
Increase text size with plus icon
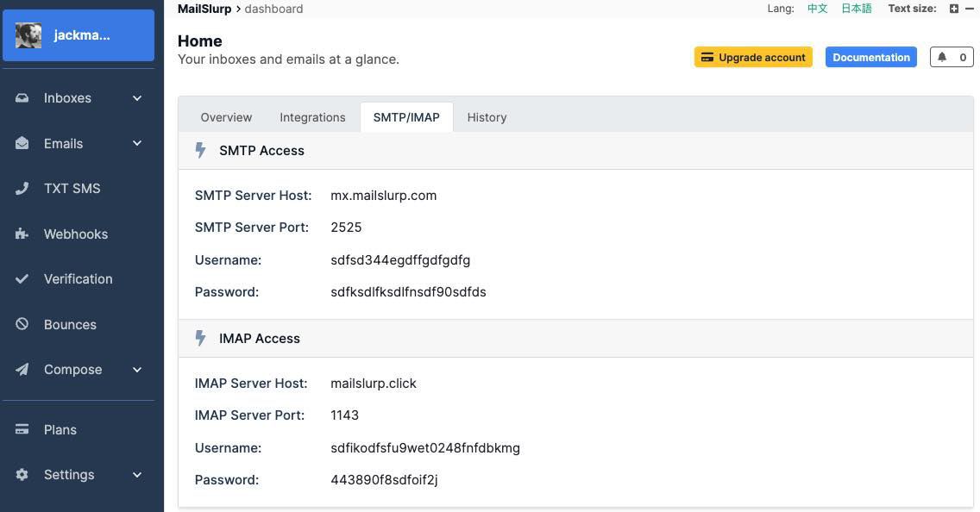point(954,9)
